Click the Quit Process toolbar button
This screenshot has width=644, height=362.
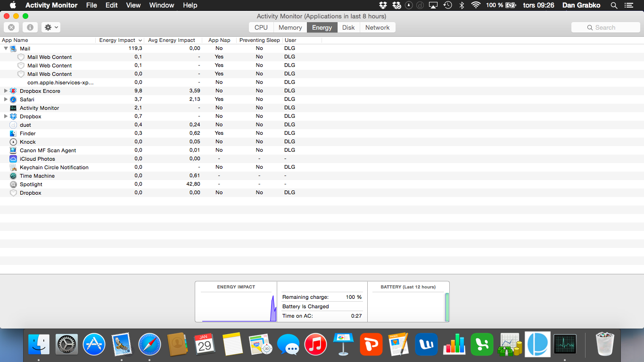click(x=11, y=27)
